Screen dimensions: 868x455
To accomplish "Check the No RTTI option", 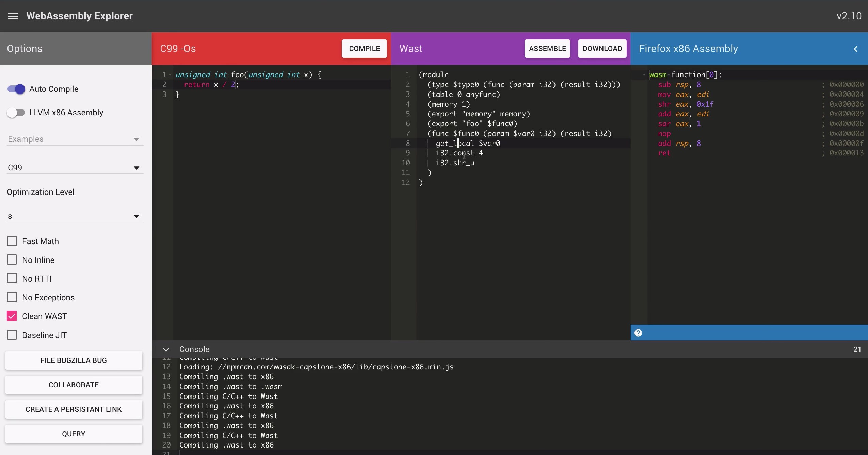I will coord(12,279).
